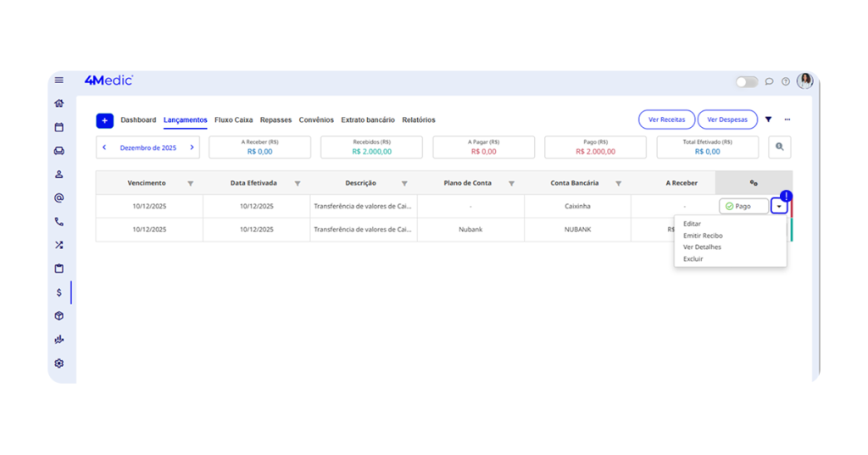
Task: Open the hamburger menu in sidebar
Action: (59, 80)
